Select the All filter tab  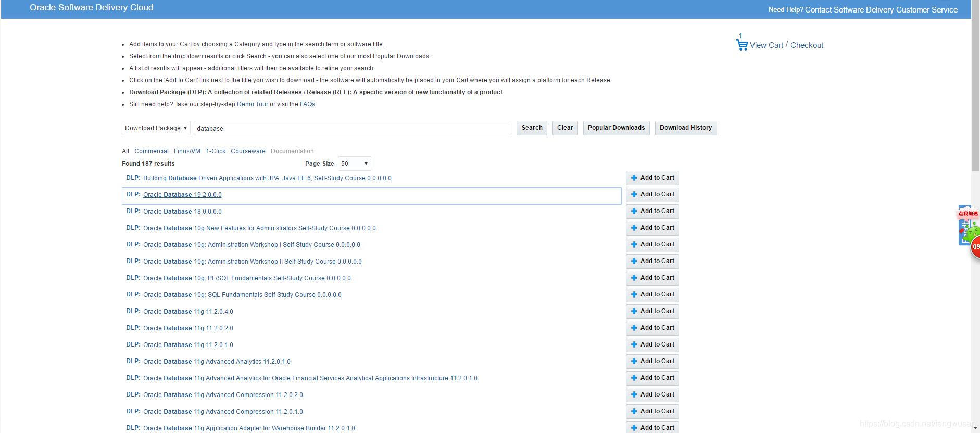[125, 151]
